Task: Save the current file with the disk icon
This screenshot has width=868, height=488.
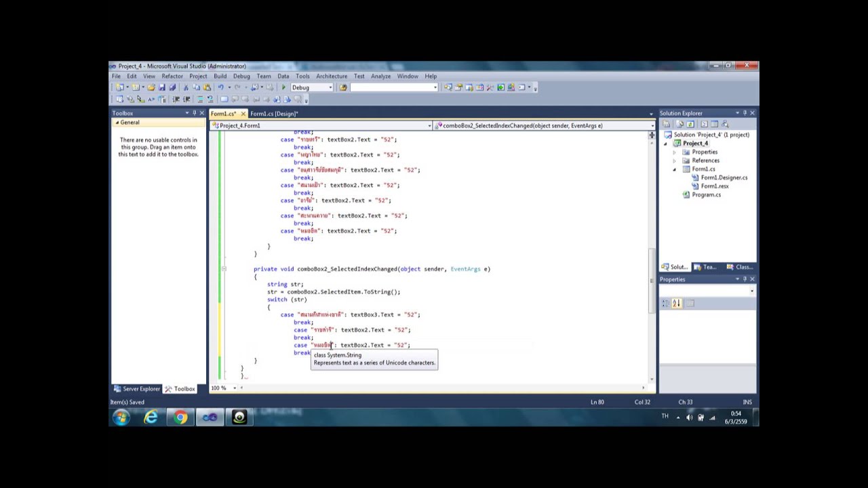Action: pos(161,87)
